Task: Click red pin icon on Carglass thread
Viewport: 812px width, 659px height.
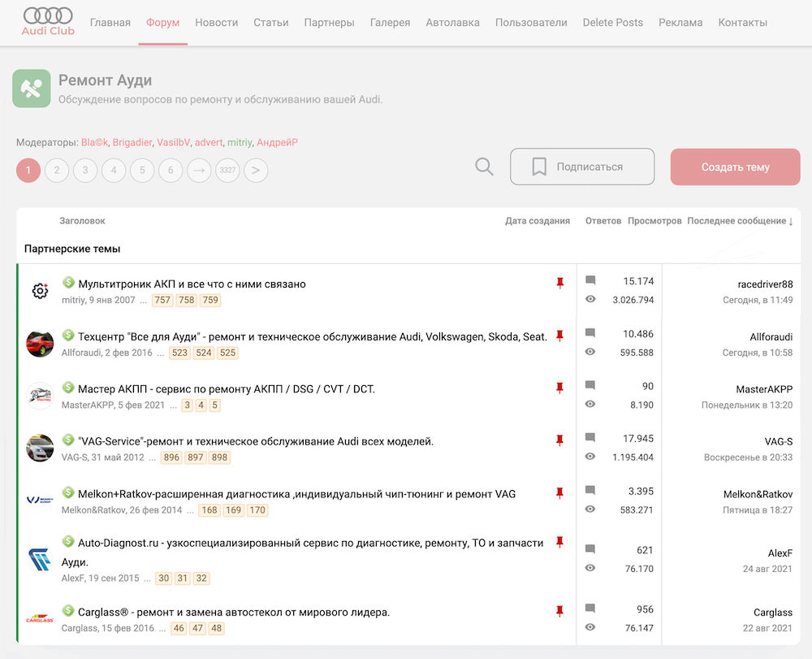Action: point(559,611)
